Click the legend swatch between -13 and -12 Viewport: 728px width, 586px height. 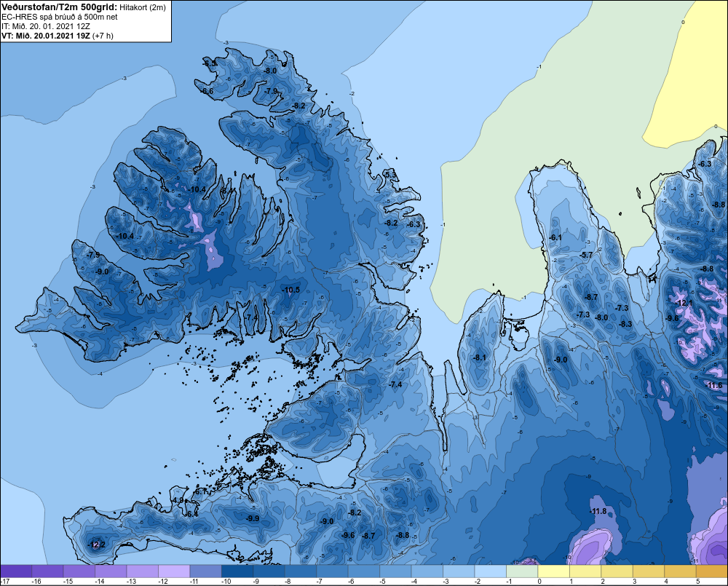(143, 571)
